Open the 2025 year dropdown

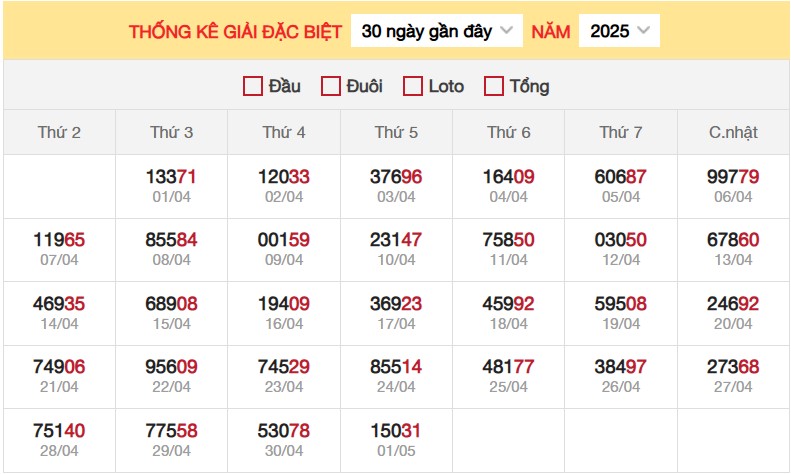(x=619, y=31)
